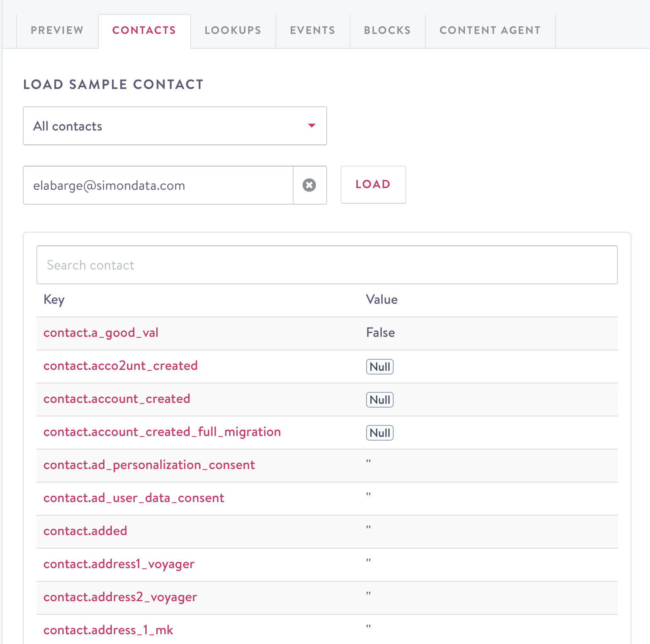
Task: Focus the email input with elabarge@simondata.com
Action: pyautogui.click(x=158, y=185)
